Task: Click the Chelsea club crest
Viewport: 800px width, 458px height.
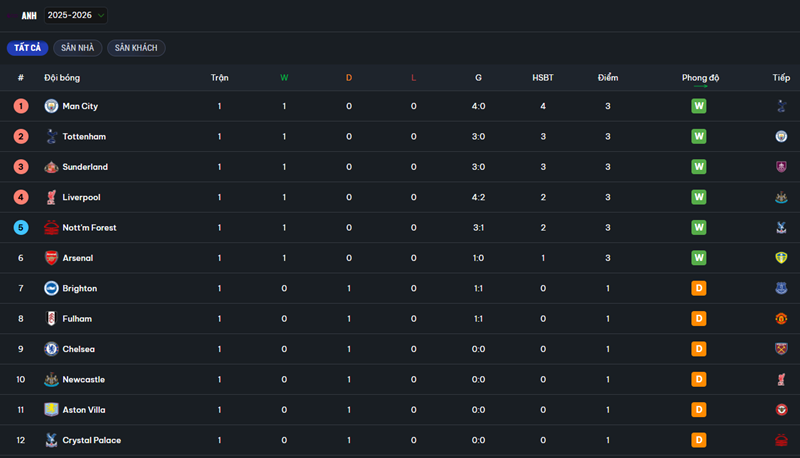Action: point(51,349)
